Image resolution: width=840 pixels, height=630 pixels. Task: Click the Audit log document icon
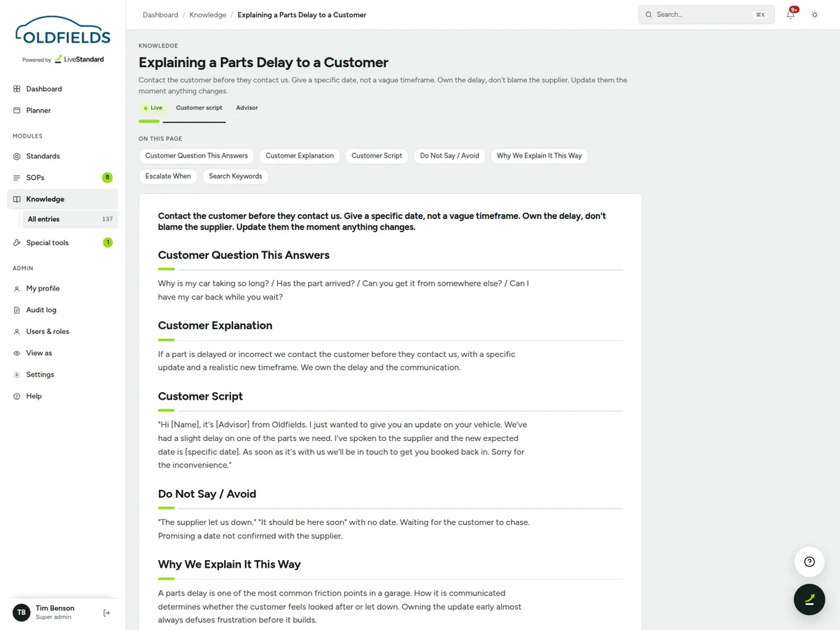[17, 310]
